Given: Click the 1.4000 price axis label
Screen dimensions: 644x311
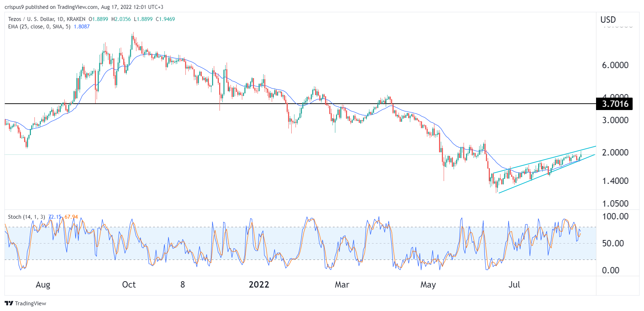Looking at the screenshot, I should [x=615, y=181].
